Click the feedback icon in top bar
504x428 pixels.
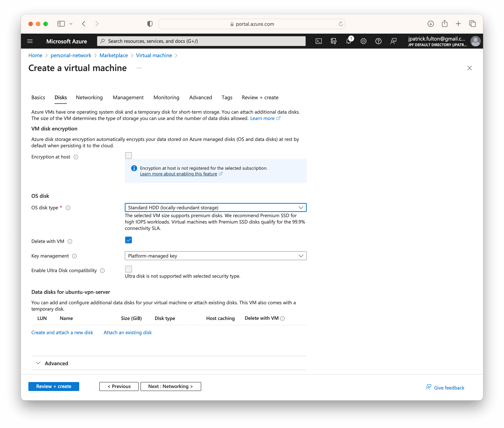[393, 41]
